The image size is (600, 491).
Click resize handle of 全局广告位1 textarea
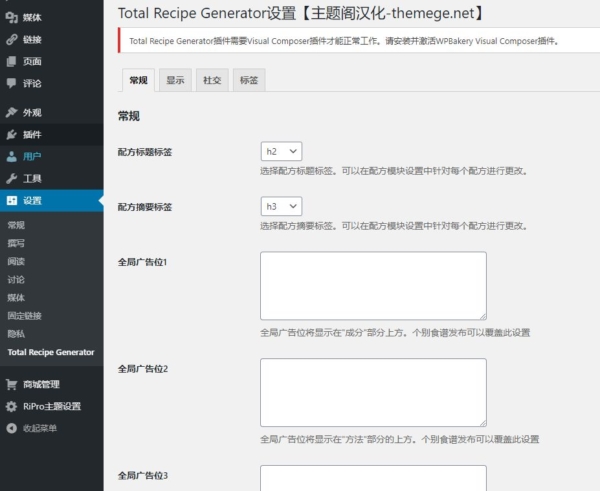(x=483, y=316)
